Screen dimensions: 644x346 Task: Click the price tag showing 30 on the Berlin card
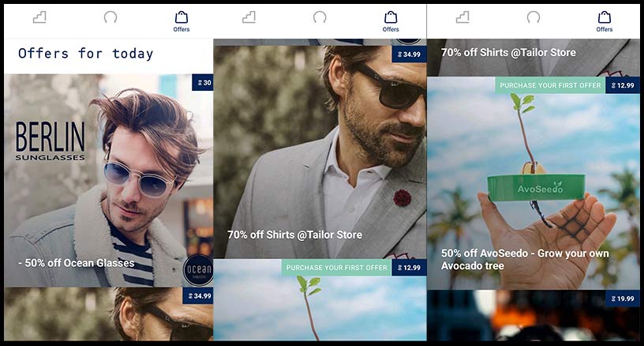pos(203,83)
